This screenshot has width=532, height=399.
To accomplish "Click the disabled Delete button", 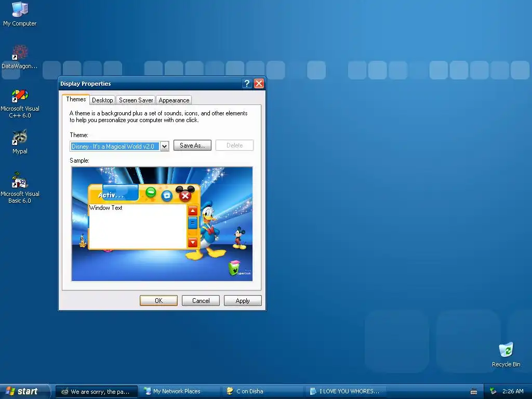I will pyautogui.click(x=234, y=145).
